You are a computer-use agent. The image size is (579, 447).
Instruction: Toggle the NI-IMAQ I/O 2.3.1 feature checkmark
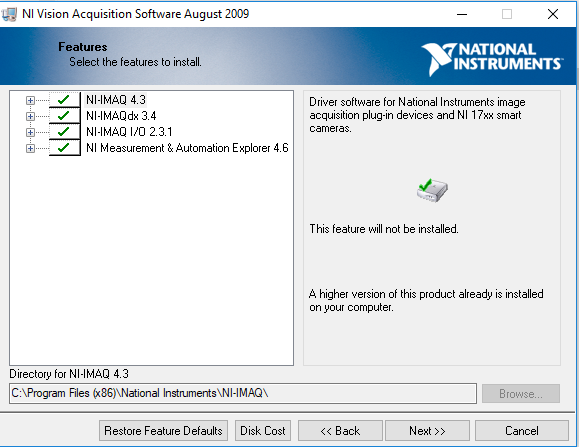(x=65, y=131)
